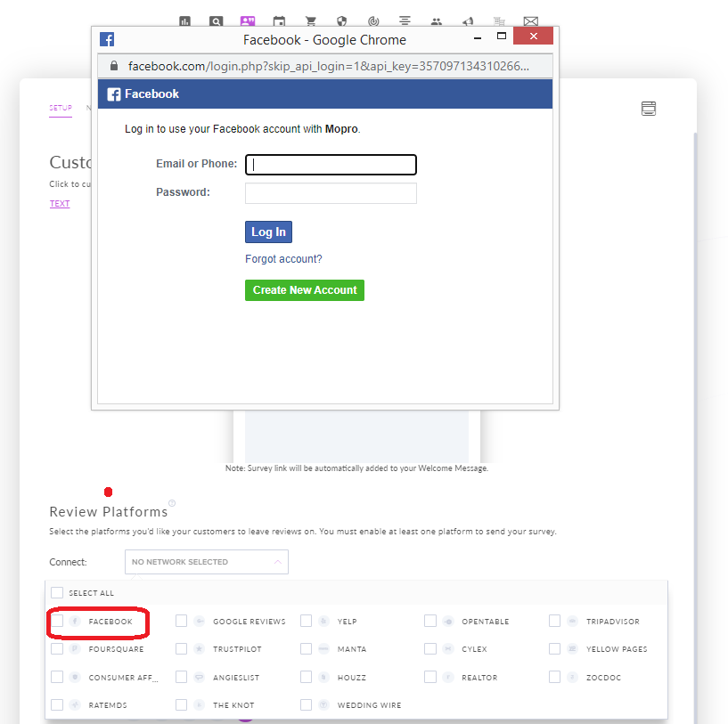728x724 pixels.
Task: Check the Manta checkbox
Action: pyautogui.click(x=306, y=649)
